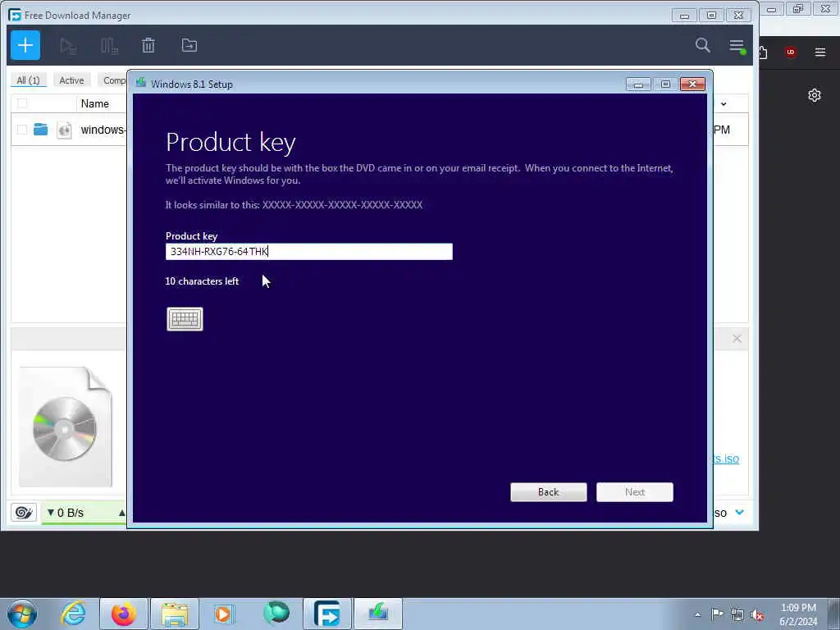Switch to Free Download Manager in taskbar
Screen dimensions: 840x630
tap(326, 614)
